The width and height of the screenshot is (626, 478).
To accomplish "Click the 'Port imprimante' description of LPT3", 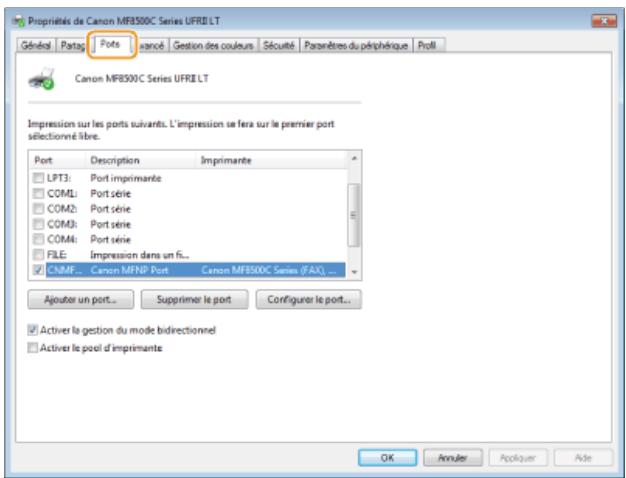I will coord(126,178).
